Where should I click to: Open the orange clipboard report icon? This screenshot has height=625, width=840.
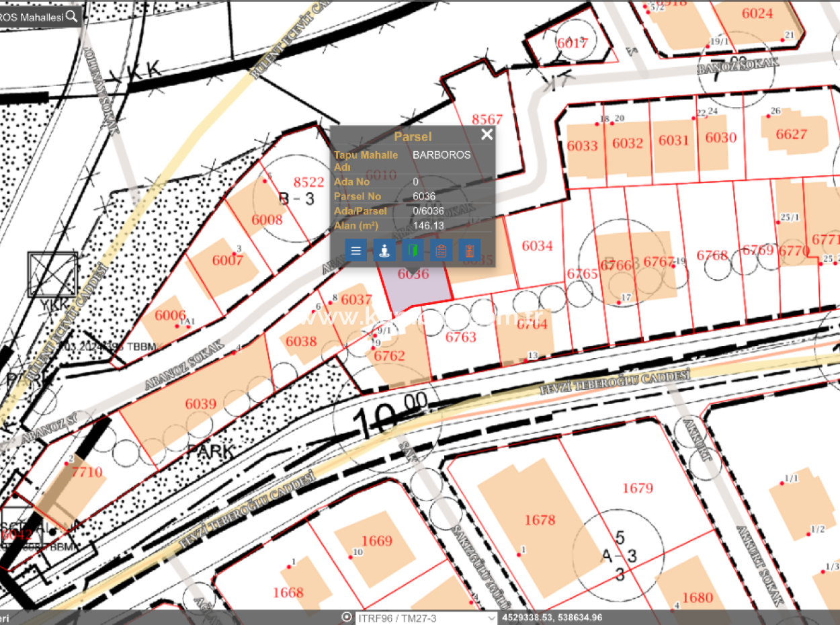point(440,250)
